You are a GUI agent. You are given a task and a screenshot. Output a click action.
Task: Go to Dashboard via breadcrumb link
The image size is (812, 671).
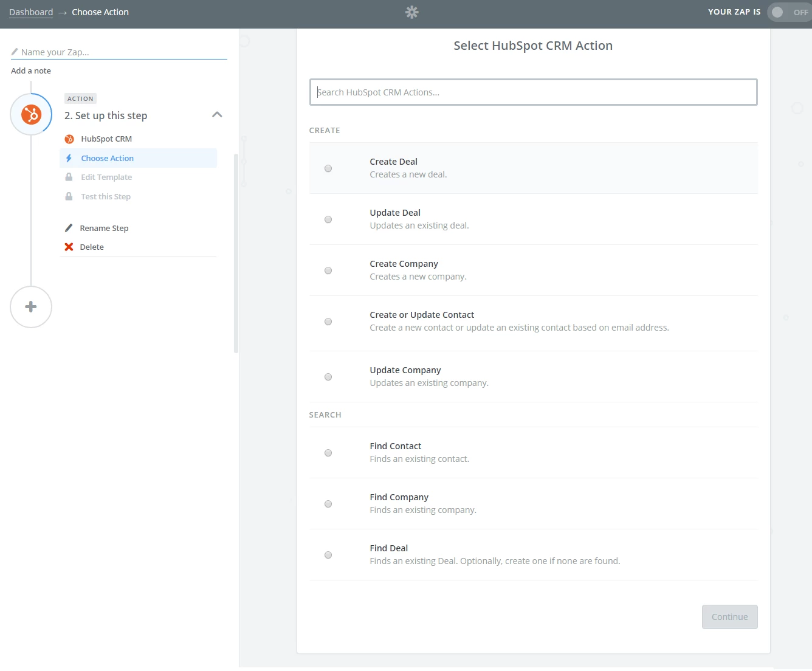coord(31,12)
